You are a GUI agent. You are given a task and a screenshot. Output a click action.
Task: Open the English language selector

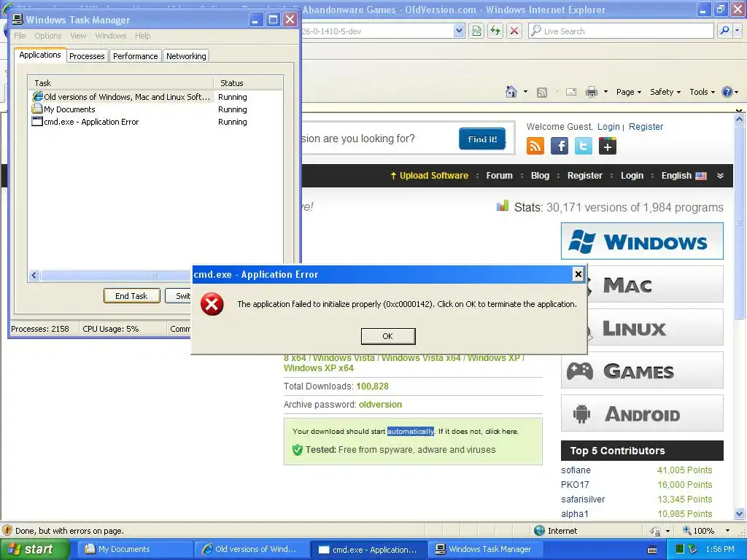684,176
